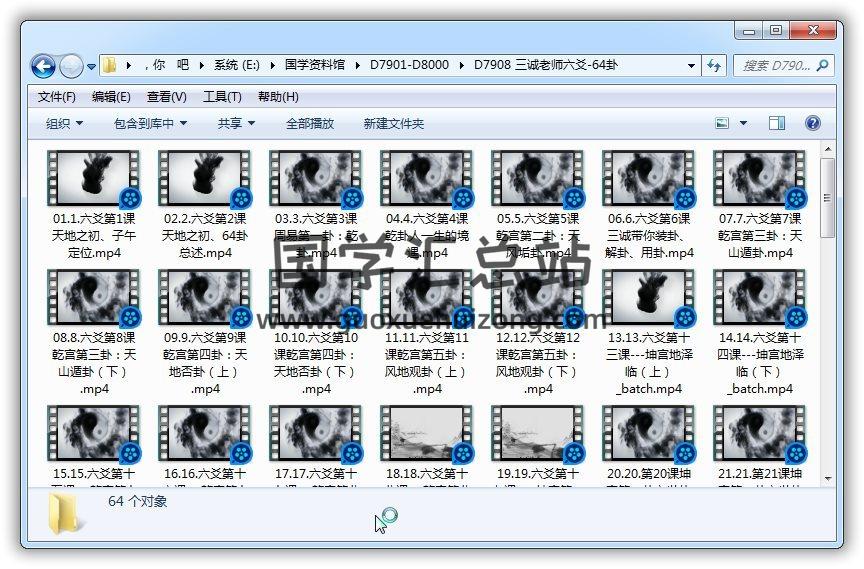Select video 16.16.六爻第十 thumbnail
This screenshot has height=569, width=864.
click(x=204, y=433)
